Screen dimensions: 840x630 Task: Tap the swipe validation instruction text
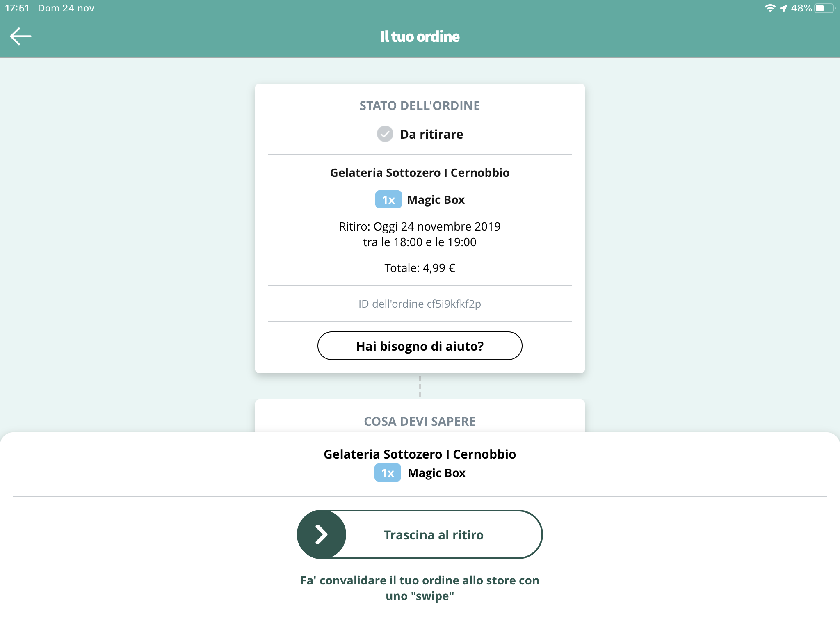(420, 588)
